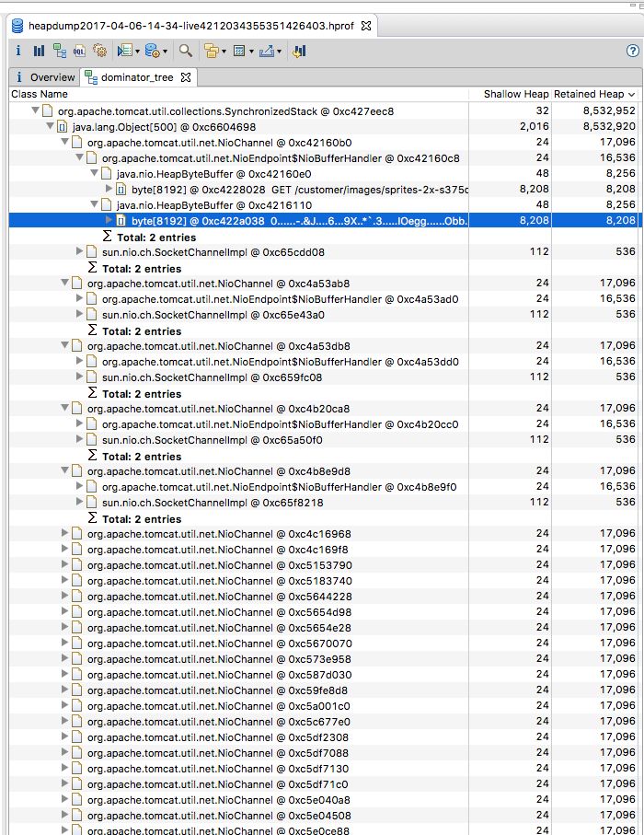Collapse HeapByteBuffer @ 0xc4216110 node
This screenshot has height=835, width=644.
[x=94, y=204]
